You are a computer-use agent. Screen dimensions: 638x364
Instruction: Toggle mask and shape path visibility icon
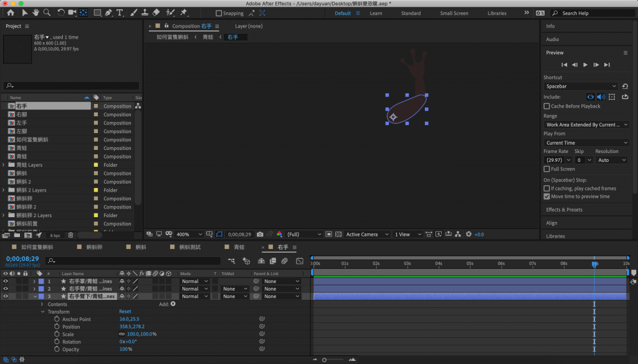(219, 235)
